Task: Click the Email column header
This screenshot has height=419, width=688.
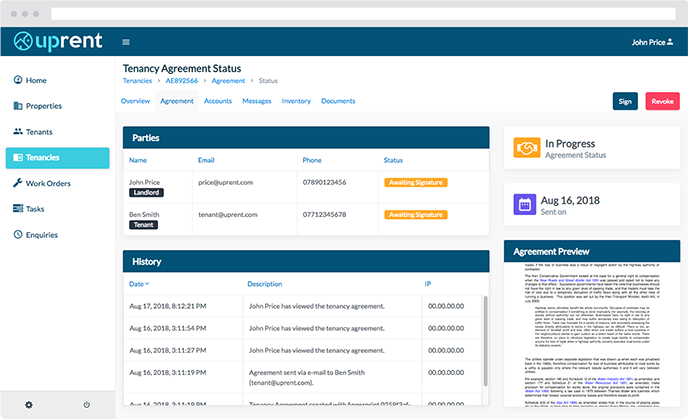Action: click(206, 160)
